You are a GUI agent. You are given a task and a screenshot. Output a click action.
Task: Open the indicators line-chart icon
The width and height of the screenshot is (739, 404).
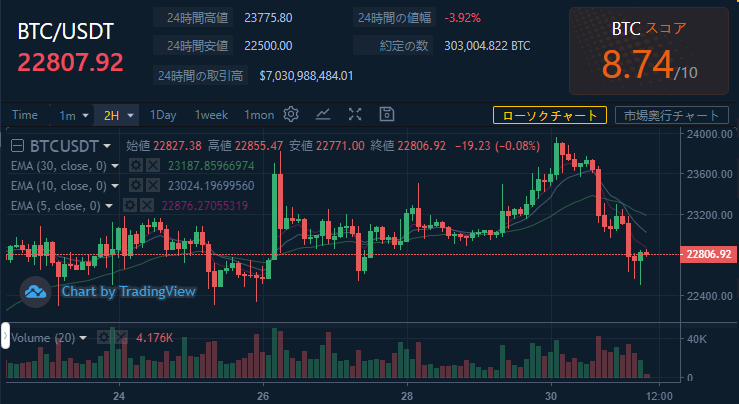tap(323, 114)
